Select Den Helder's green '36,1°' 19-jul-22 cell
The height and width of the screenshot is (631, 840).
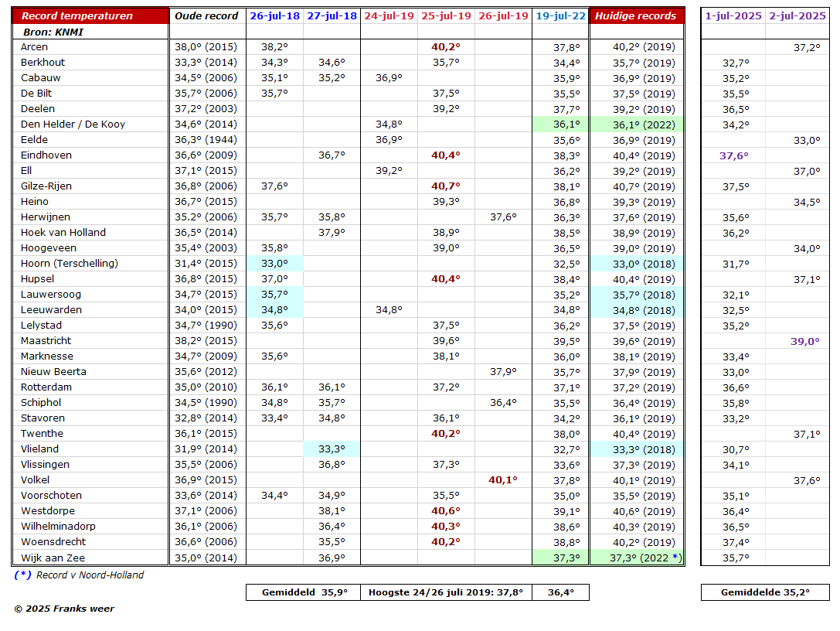(x=561, y=124)
